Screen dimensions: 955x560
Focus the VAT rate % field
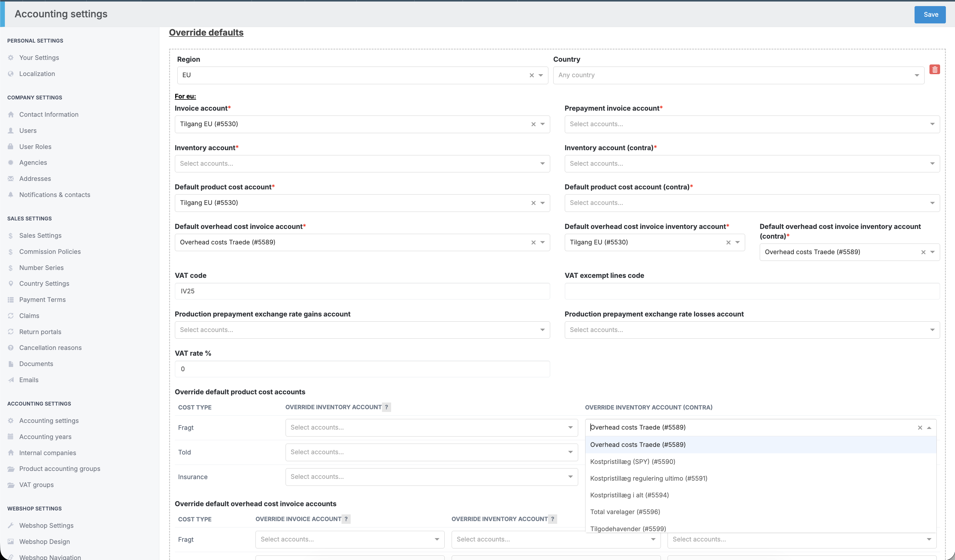[362, 369]
